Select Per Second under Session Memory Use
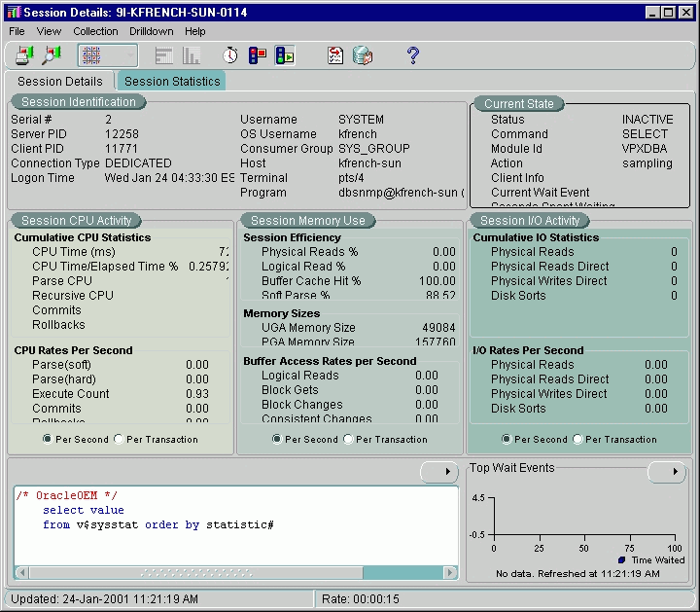The height and width of the screenshot is (612, 700). point(277,439)
